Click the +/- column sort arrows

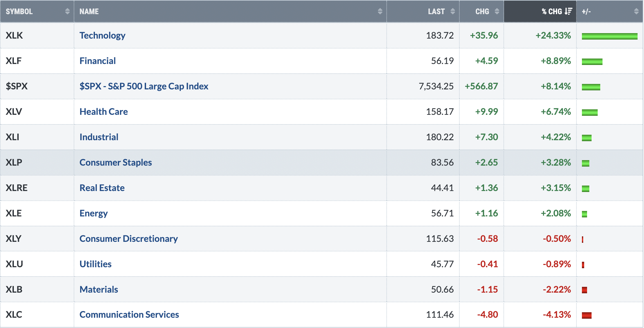(x=636, y=12)
